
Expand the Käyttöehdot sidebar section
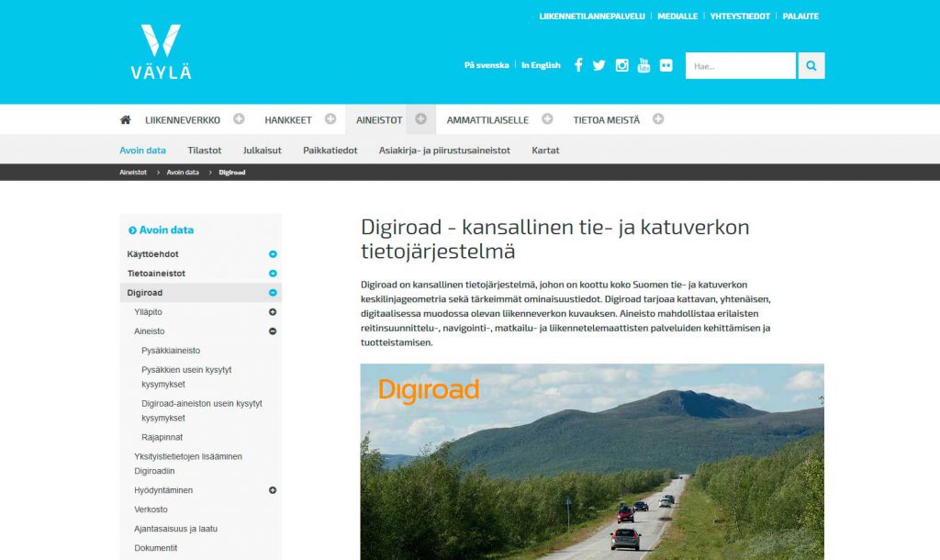click(x=273, y=254)
